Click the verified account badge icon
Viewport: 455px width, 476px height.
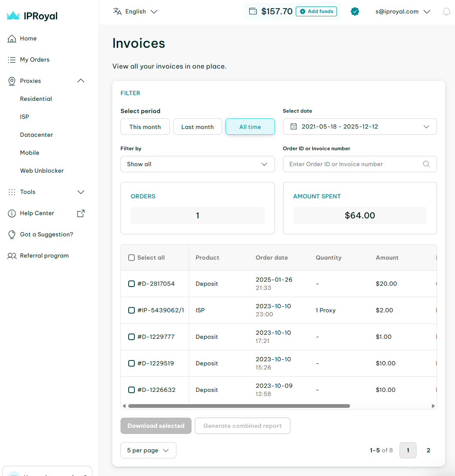point(355,12)
